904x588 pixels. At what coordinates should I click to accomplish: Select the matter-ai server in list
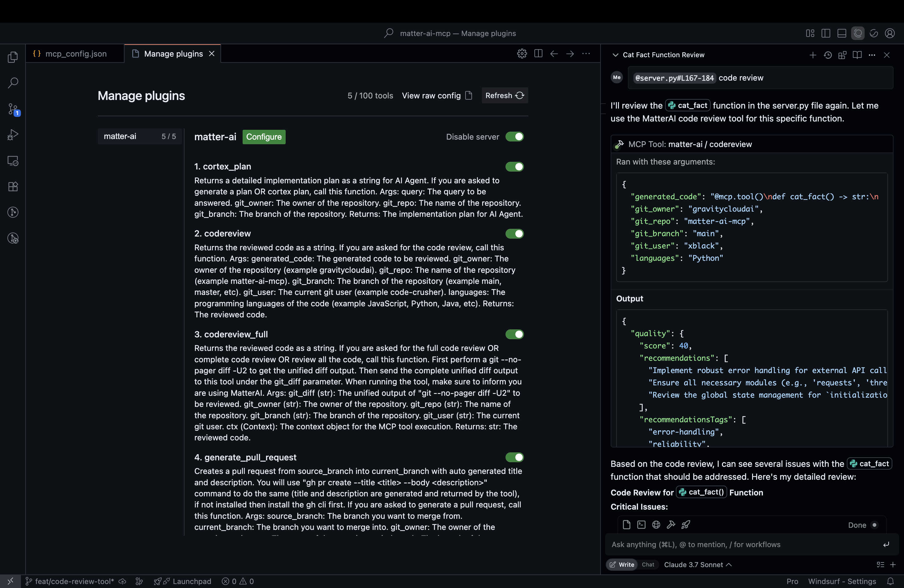(140, 136)
